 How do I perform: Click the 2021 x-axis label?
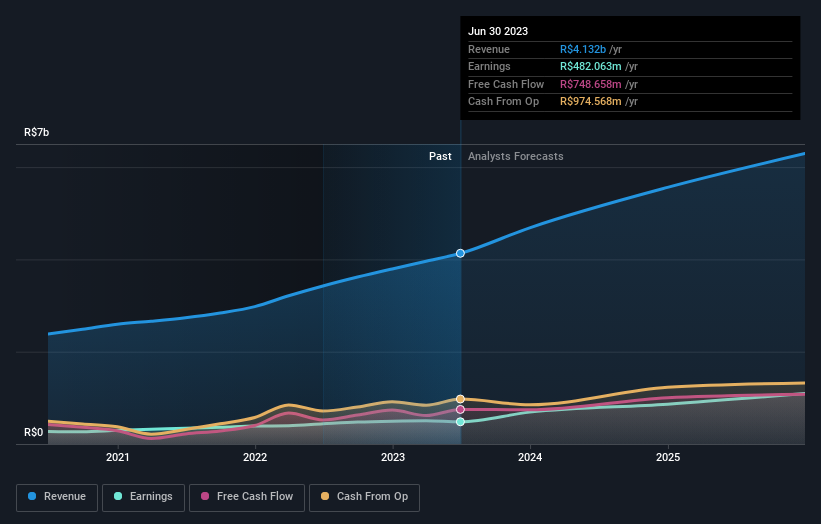[117, 457]
